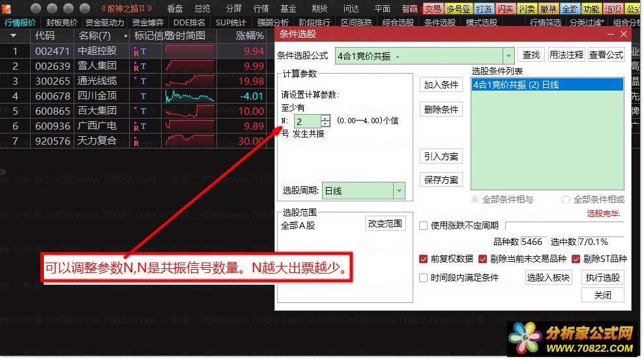Screen dimensions: 644x359
Task: Click the yellow 多号登 toolbar button
Action: [x=458, y=8]
